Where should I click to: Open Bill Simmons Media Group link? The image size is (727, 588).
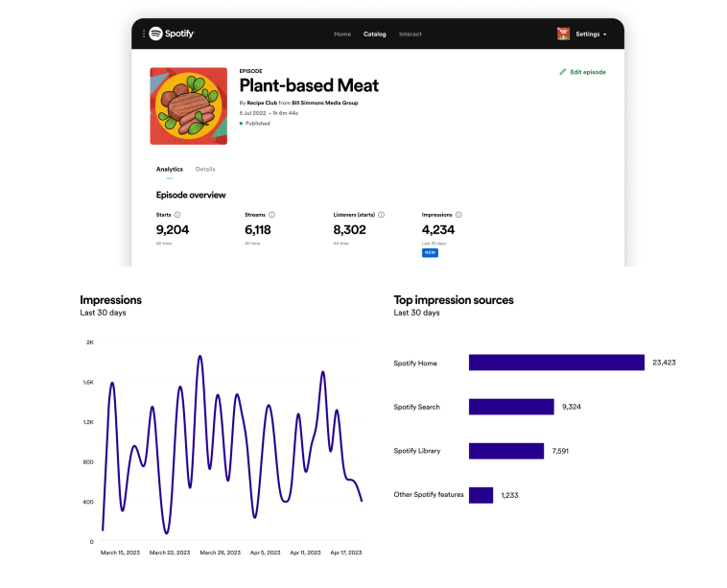click(x=324, y=103)
